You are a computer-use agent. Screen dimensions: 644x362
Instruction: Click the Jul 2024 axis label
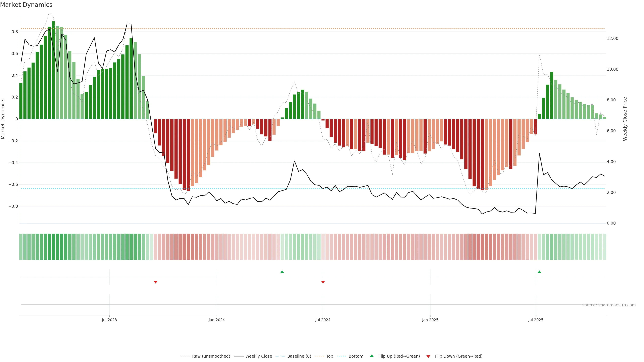(323, 320)
